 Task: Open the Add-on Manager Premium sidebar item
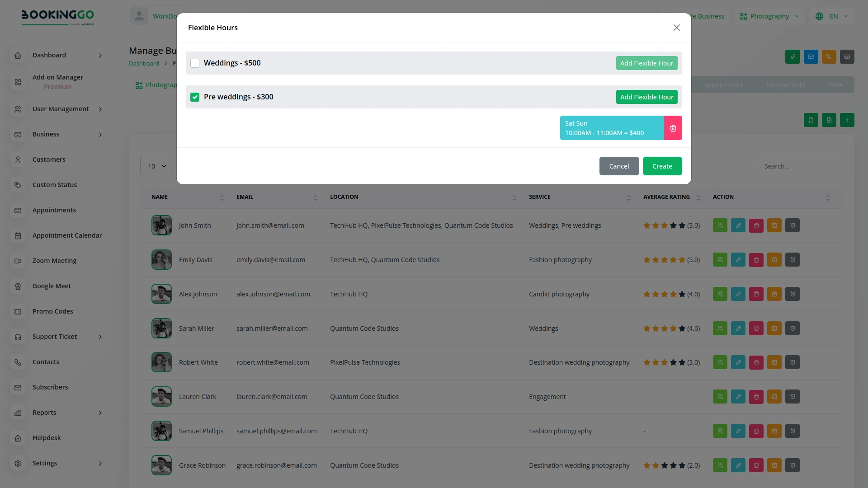(58, 82)
